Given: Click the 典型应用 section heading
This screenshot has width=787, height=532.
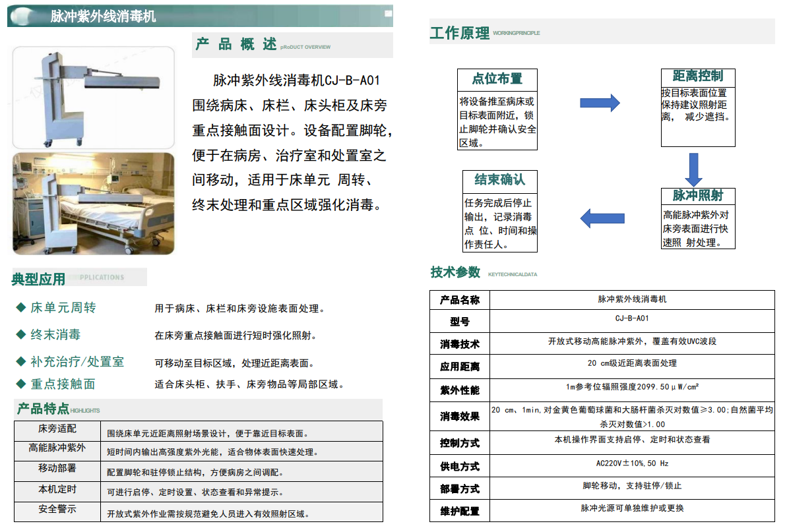Looking at the screenshot, I should tap(39, 280).
